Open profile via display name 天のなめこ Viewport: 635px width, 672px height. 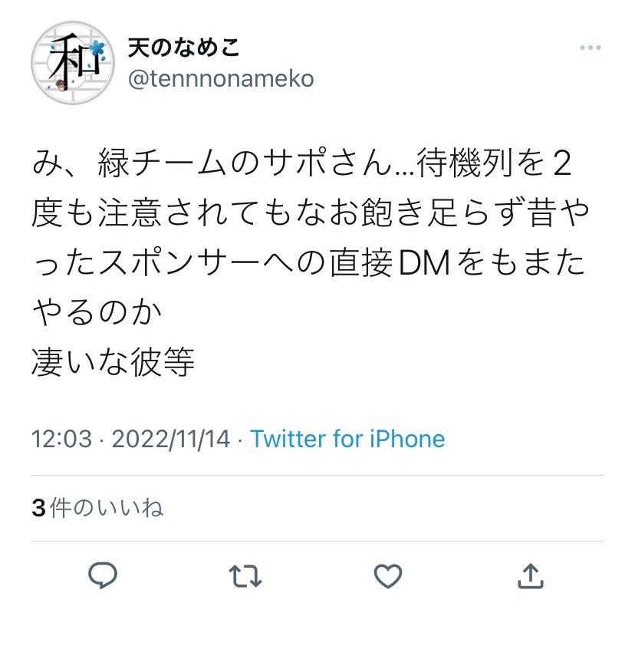[183, 48]
